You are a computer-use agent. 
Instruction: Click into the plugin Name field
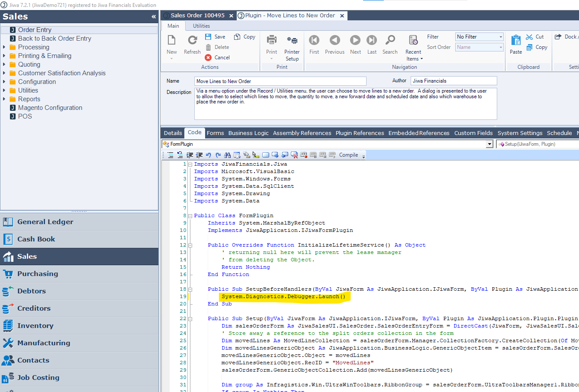coord(280,81)
